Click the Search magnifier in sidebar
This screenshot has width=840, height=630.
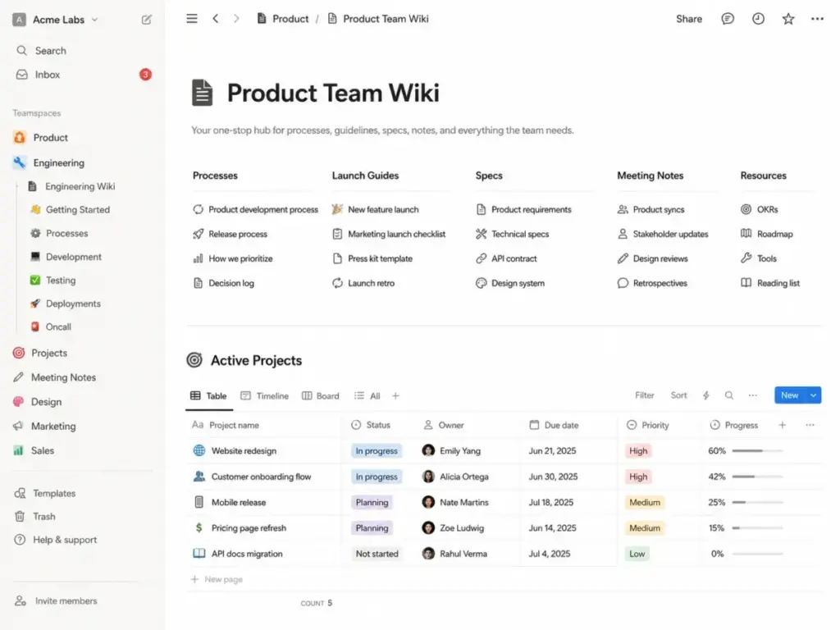(x=21, y=50)
